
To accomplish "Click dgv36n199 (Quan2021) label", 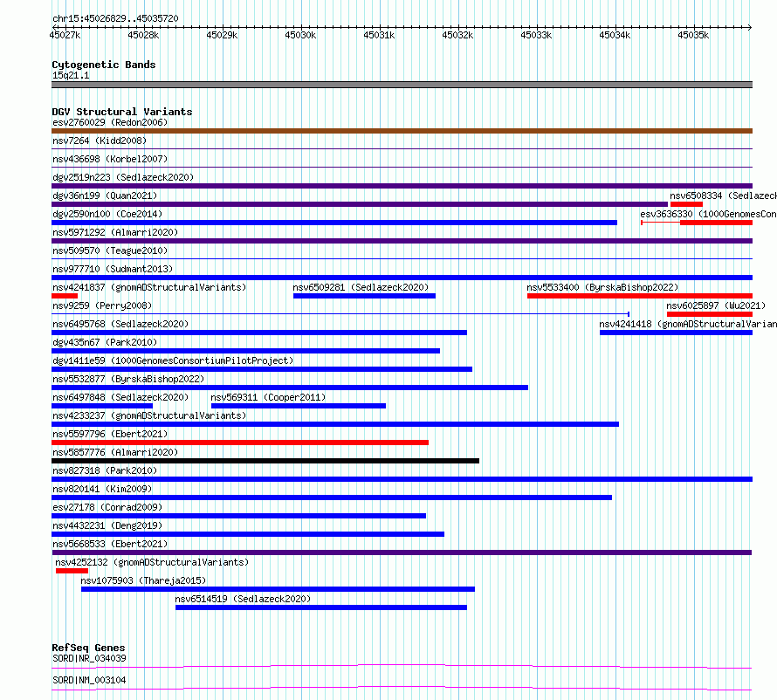I will pyautogui.click(x=105, y=196).
